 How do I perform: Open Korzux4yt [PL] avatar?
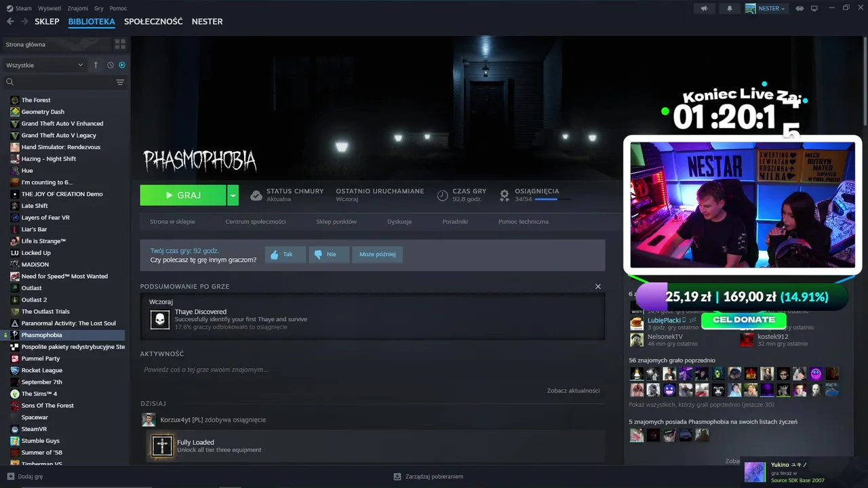149,420
